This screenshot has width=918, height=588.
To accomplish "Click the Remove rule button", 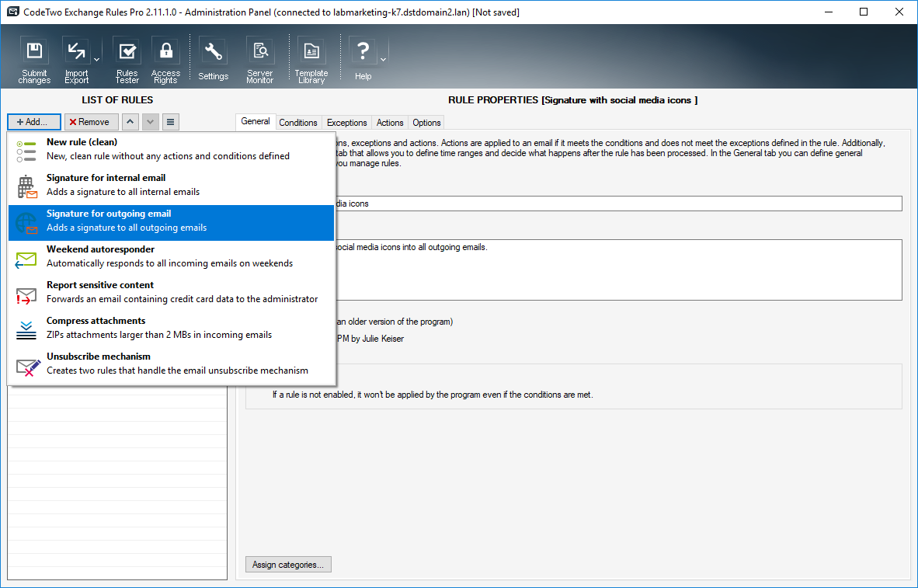I will [x=91, y=121].
